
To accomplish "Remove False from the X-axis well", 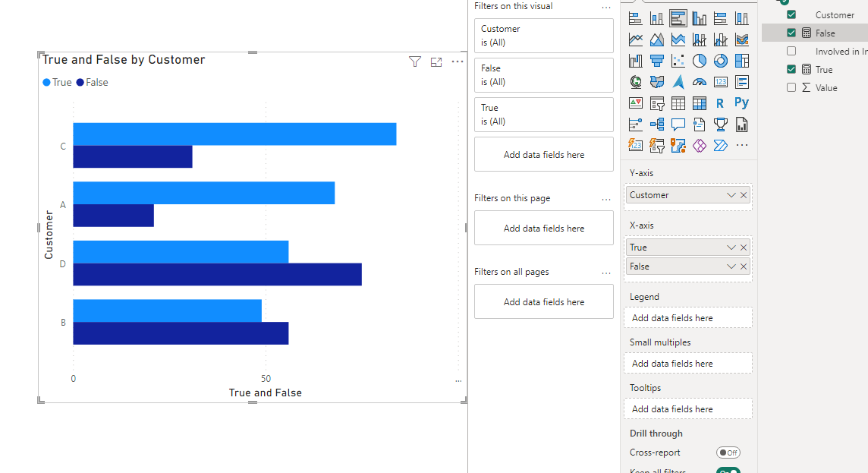I will pyautogui.click(x=744, y=266).
